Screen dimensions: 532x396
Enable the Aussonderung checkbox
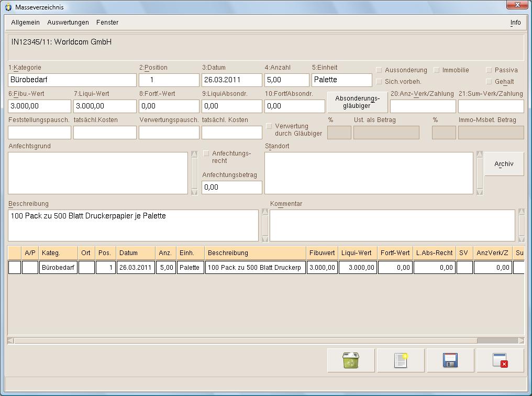379,70
